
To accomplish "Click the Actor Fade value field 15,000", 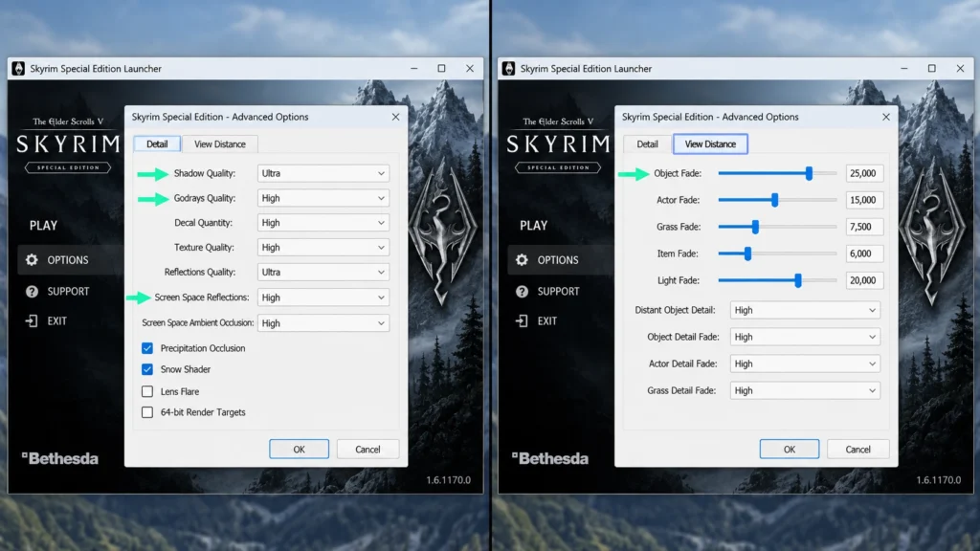I will click(x=864, y=200).
